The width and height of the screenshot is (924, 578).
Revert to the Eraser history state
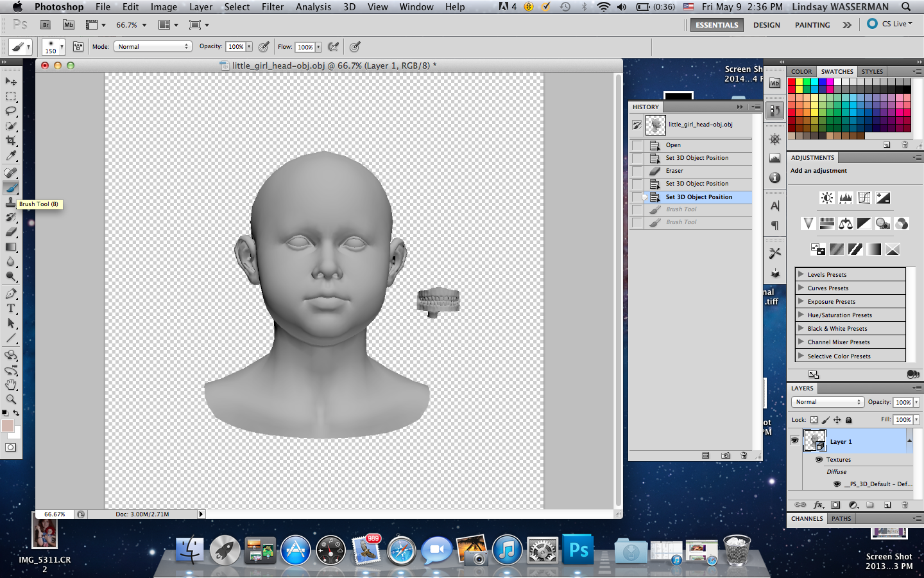coord(674,171)
